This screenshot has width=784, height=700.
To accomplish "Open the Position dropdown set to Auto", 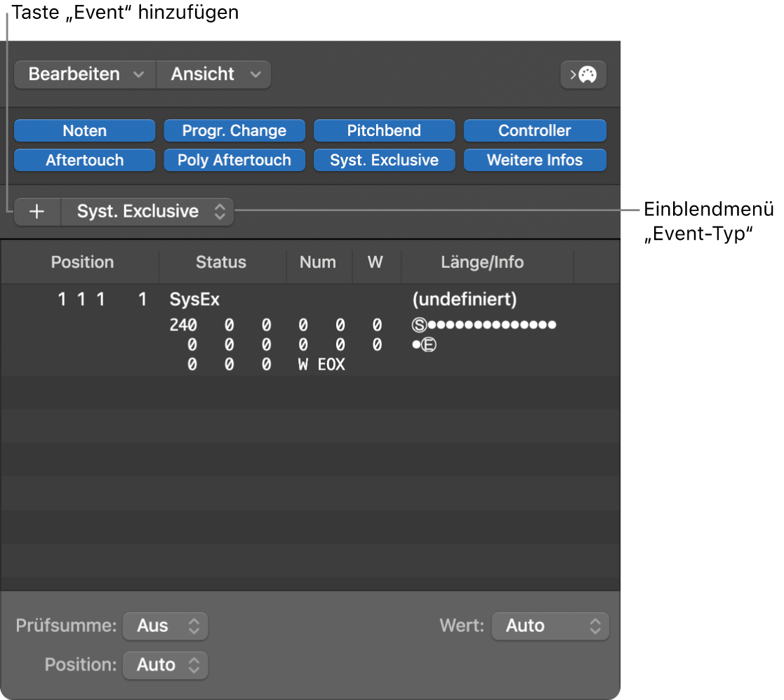I will click(x=165, y=665).
